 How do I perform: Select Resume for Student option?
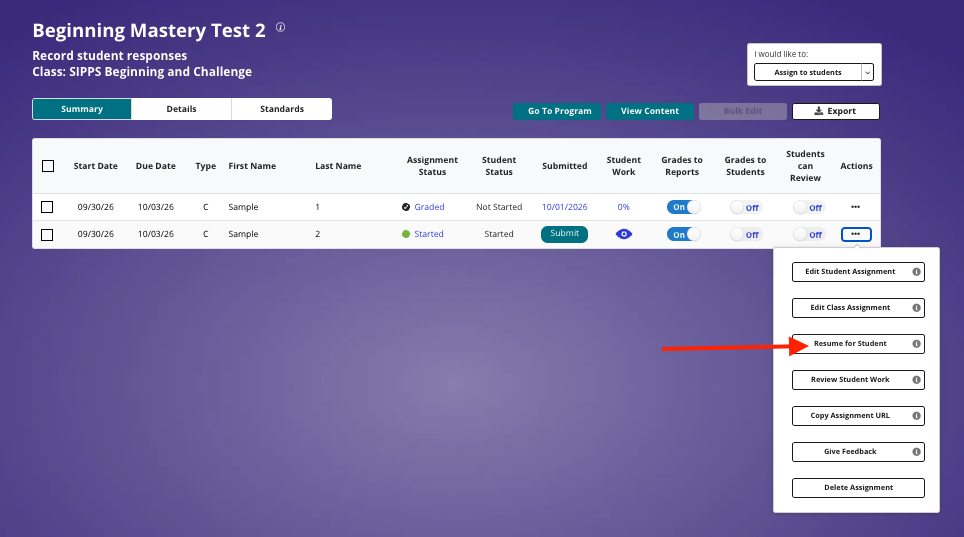click(858, 344)
